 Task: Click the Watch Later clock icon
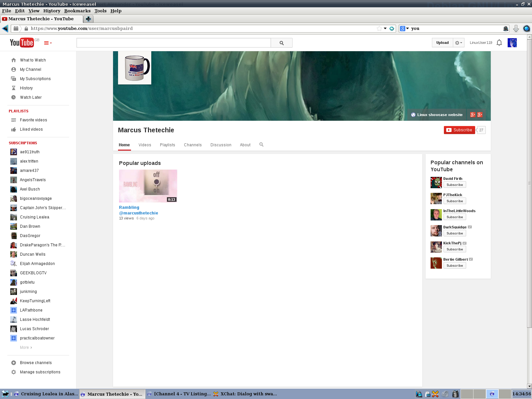14,97
